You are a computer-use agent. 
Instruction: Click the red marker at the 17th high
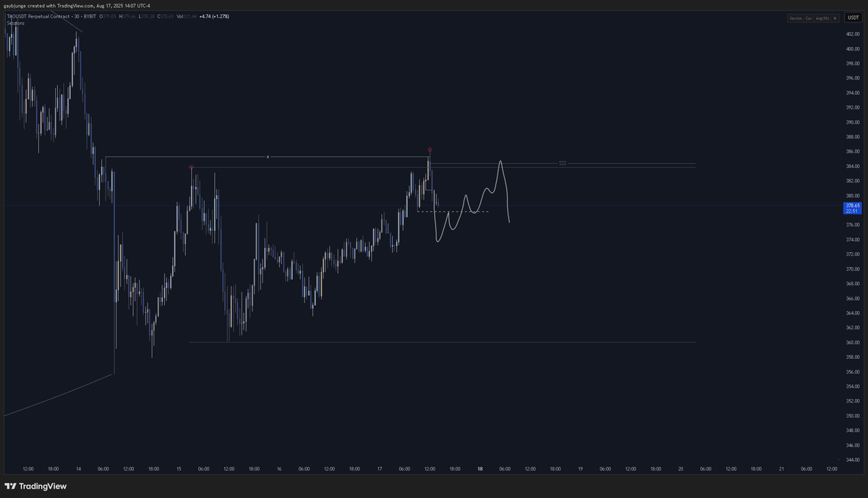430,150
